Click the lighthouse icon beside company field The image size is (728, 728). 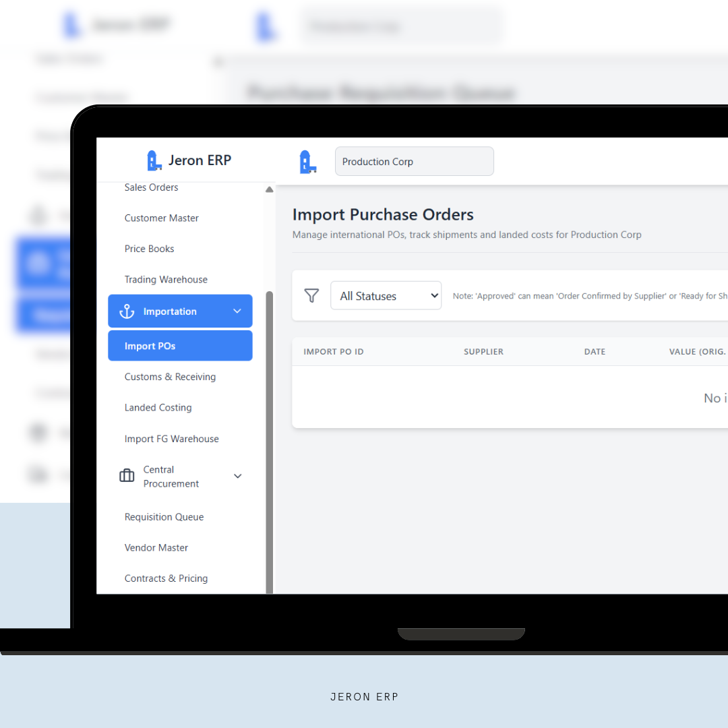point(307,162)
